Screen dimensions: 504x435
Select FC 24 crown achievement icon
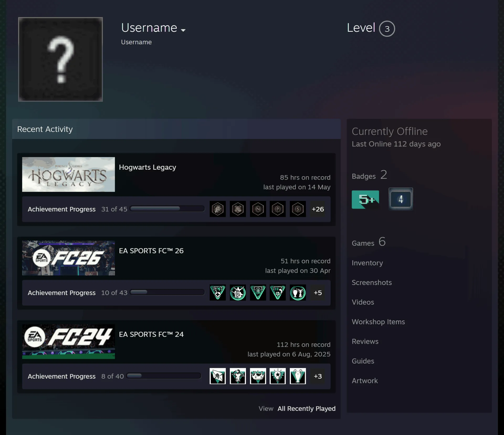pos(258,376)
